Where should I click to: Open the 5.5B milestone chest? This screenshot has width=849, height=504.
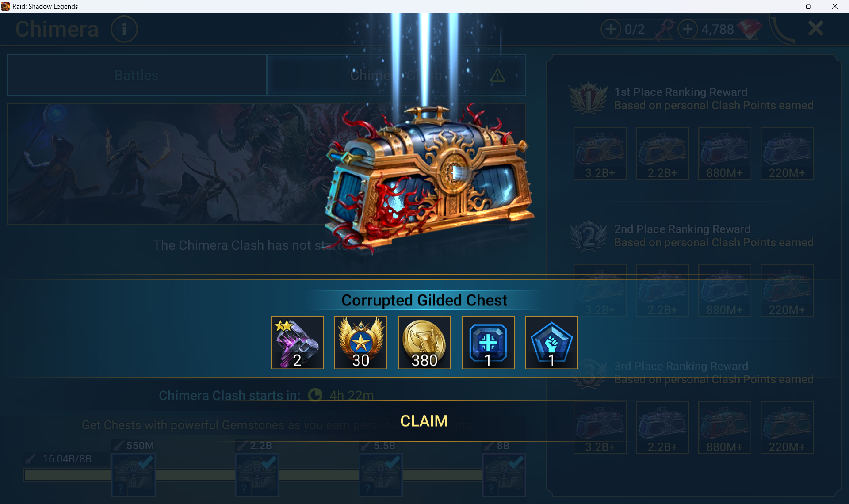381,475
